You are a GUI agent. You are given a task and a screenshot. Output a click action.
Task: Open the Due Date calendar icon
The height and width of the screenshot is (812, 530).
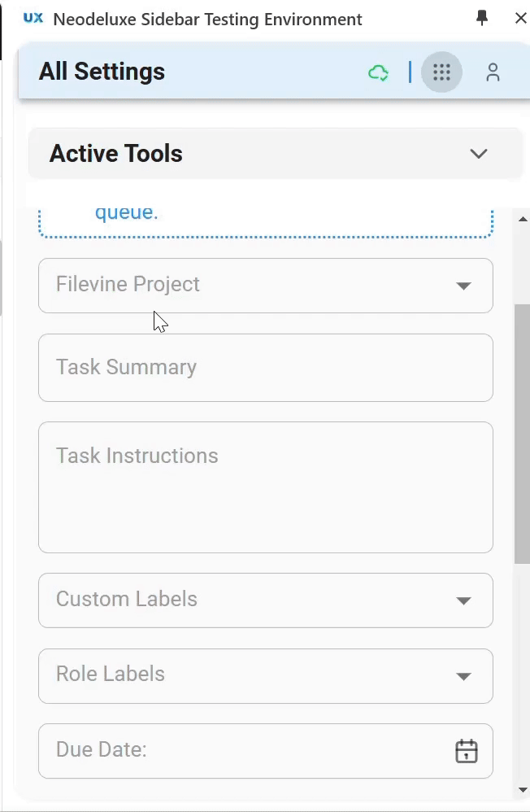(x=467, y=751)
